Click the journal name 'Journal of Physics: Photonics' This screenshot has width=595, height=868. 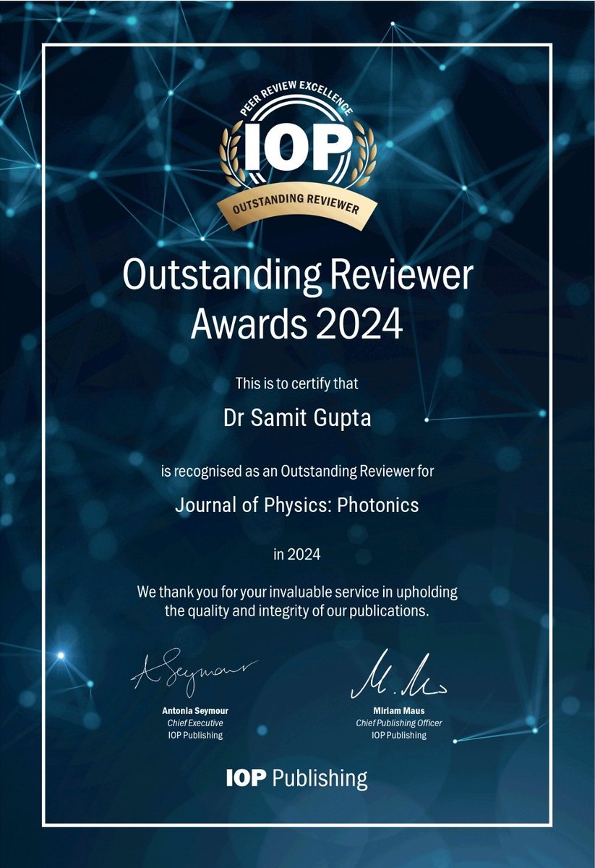(297, 506)
